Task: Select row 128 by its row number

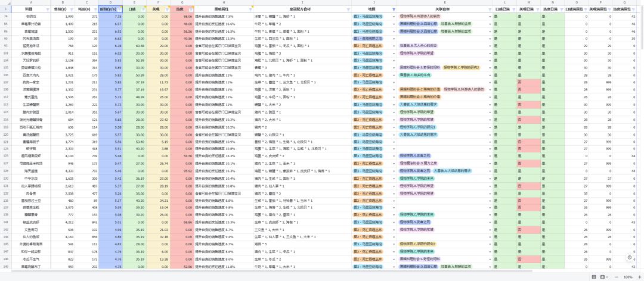Action: [x=5, y=171]
